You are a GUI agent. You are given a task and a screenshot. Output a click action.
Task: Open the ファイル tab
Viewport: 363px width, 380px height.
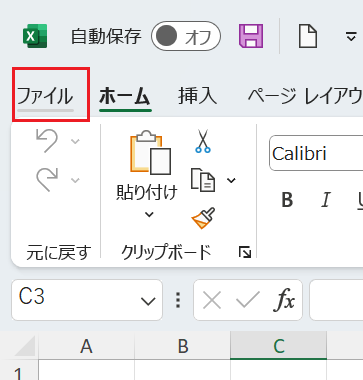tap(45, 96)
